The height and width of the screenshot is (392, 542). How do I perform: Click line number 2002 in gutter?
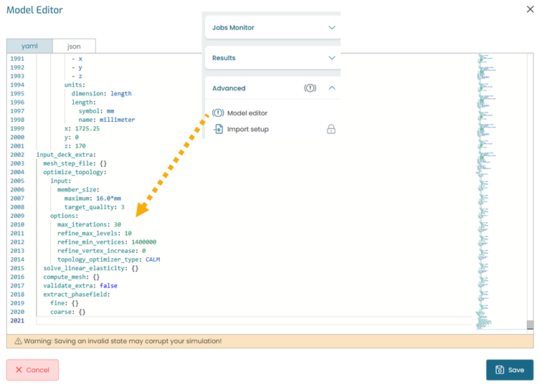(17, 155)
